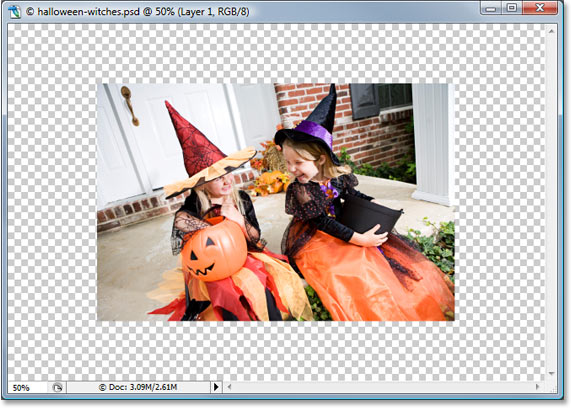
Task: Click the horizontal scrollbar track
Action: click(x=383, y=387)
